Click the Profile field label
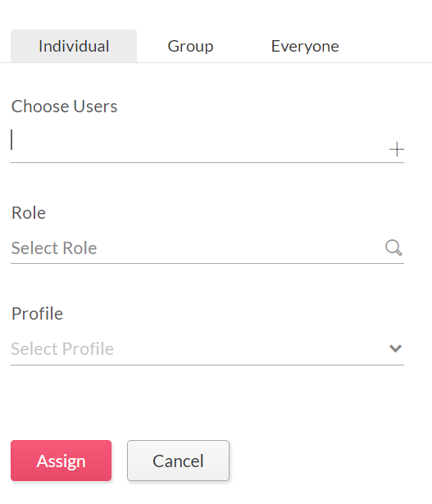Image resolution: width=432 pixels, height=504 pixels. 37,313
